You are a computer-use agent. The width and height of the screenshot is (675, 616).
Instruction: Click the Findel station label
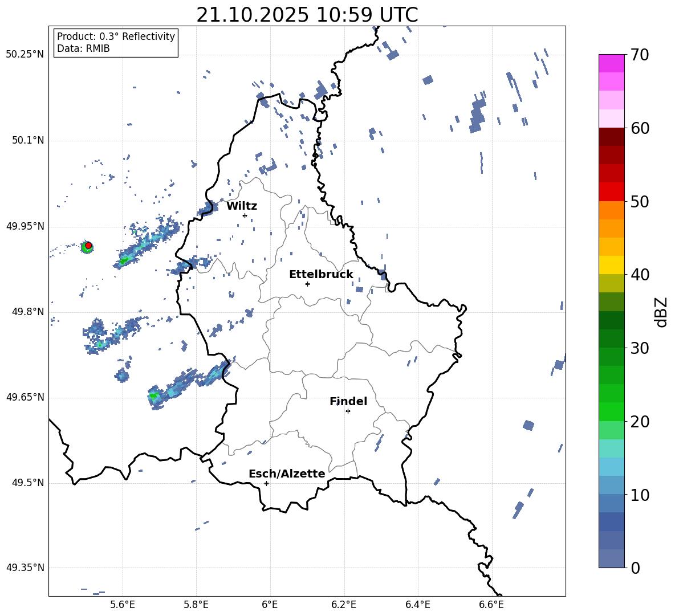coord(348,401)
